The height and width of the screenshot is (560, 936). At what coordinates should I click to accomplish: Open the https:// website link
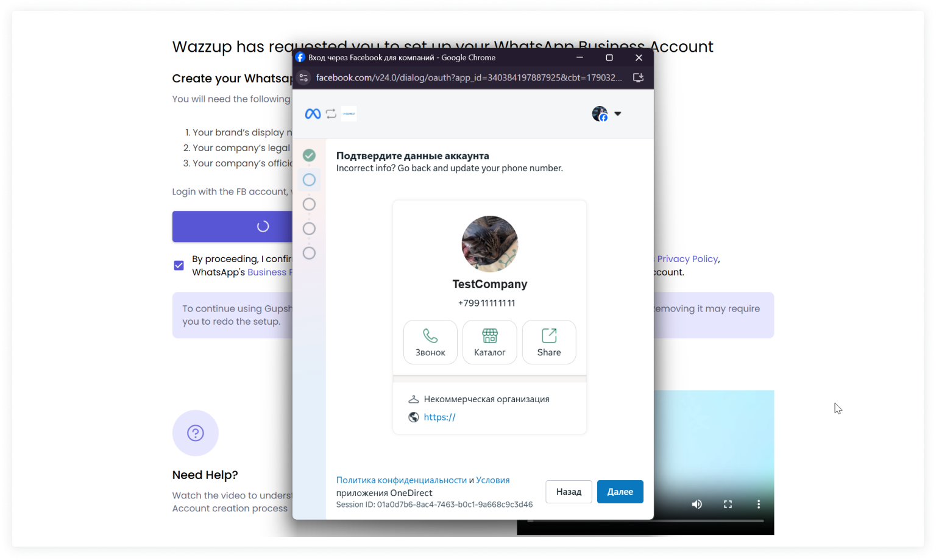click(440, 417)
